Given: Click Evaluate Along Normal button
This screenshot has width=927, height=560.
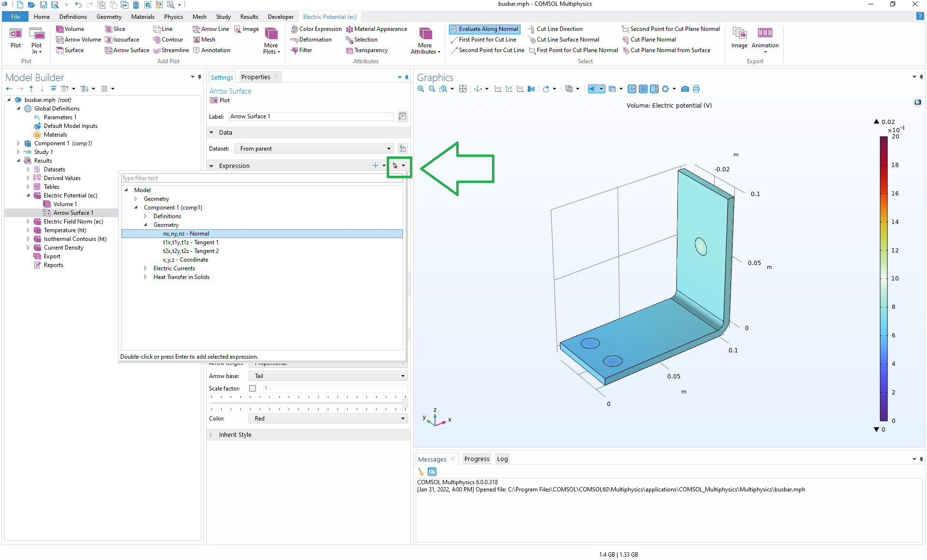Looking at the screenshot, I should (x=484, y=29).
